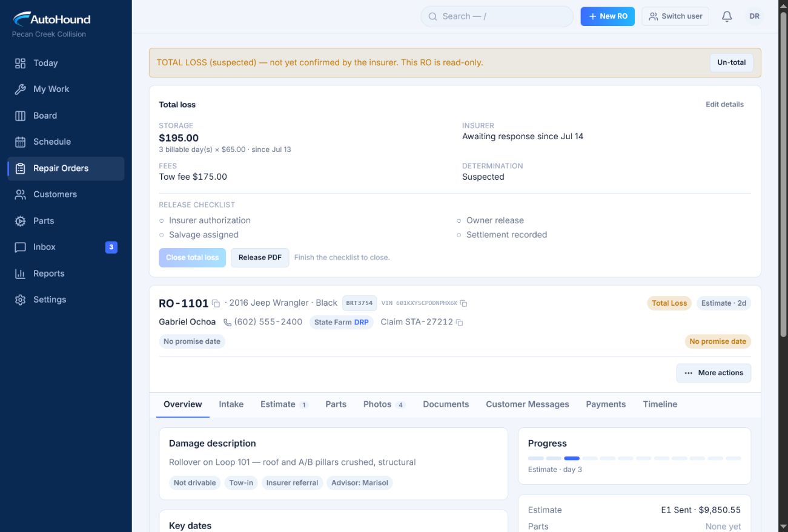Click license plate tag BRT3754
This screenshot has width=788, height=532.
point(359,303)
